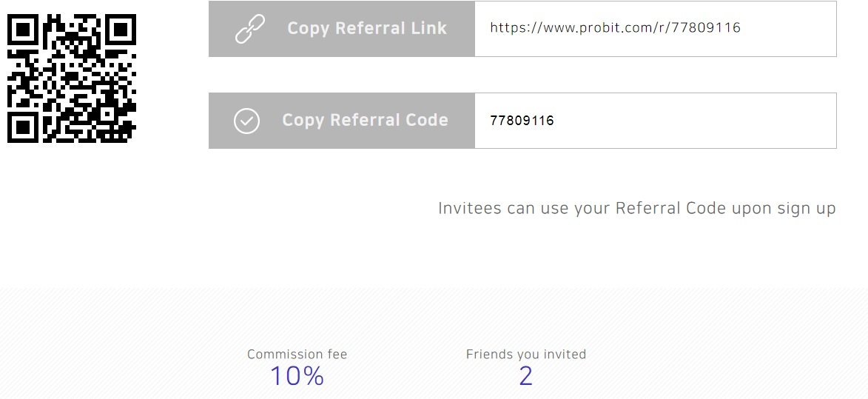Viewport: 868px width, 399px height.
Task: Copy the referral link via its button
Action: point(342,29)
